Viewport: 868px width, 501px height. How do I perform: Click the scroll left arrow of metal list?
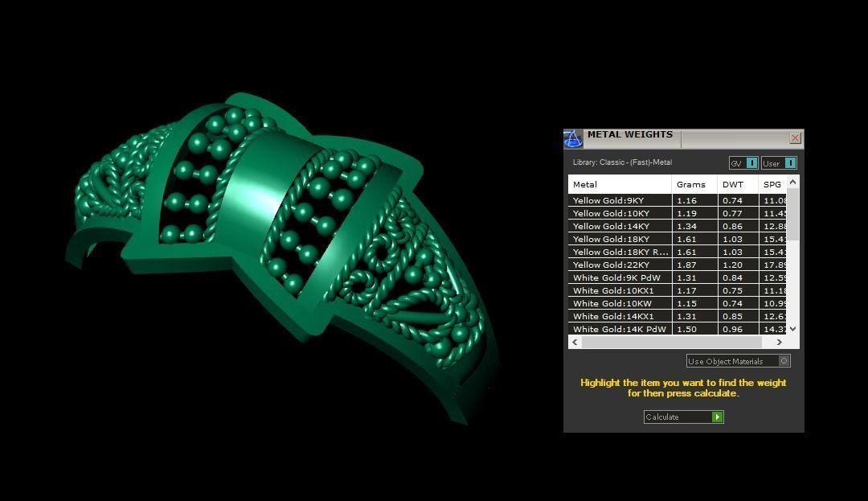(575, 342)
